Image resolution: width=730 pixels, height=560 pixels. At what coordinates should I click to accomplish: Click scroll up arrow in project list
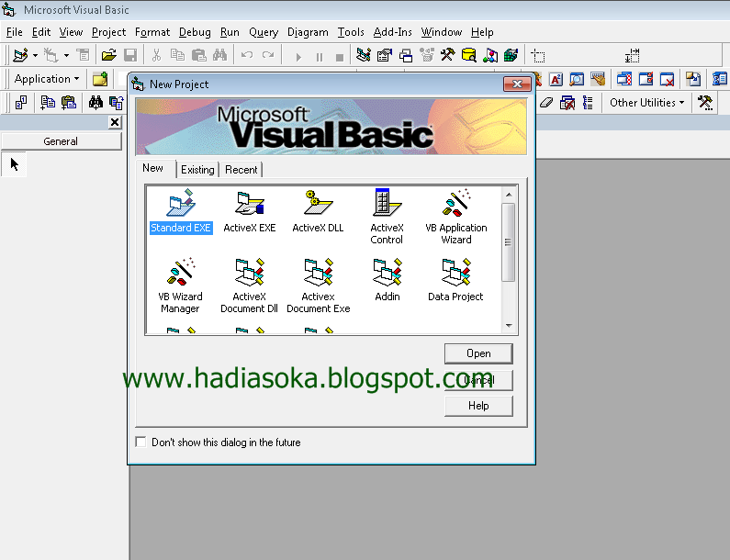509,195
